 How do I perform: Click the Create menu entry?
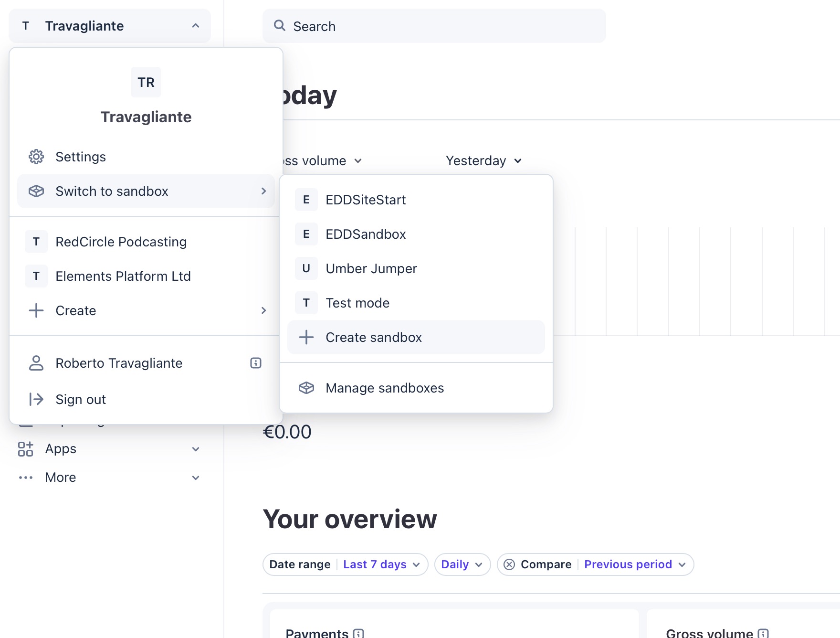[x=146, y=310]
